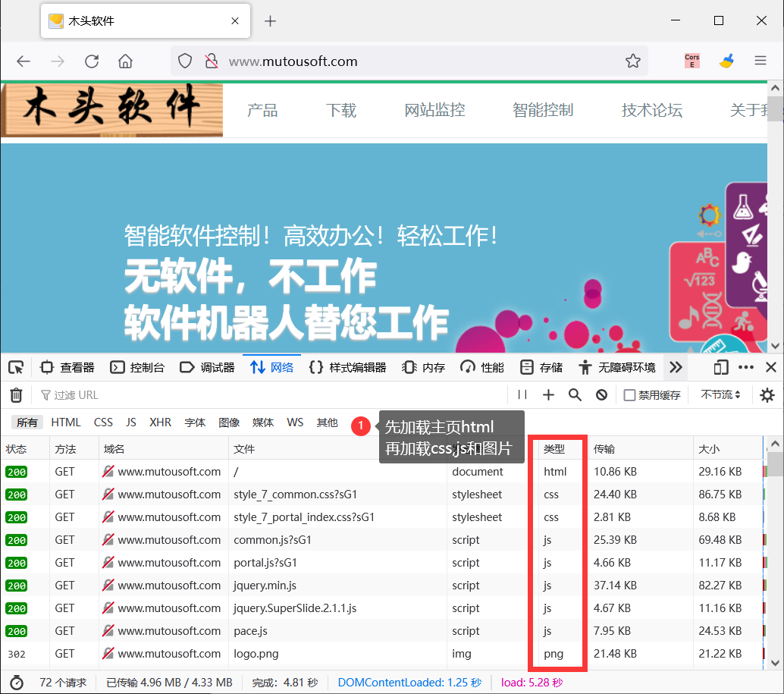
Task: Filter requests by 媒体
Action: pos(263,422)
